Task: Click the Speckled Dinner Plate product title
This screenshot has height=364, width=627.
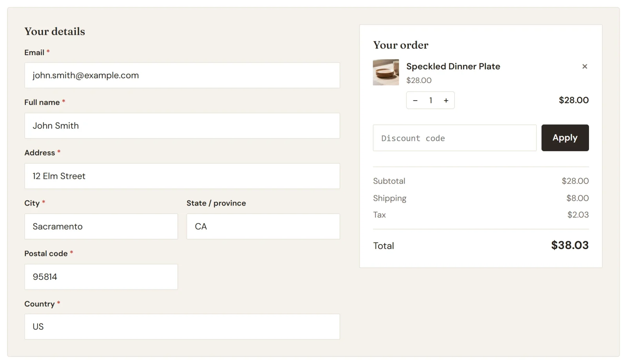Action: pyautogui.click(x=453, y=67)
